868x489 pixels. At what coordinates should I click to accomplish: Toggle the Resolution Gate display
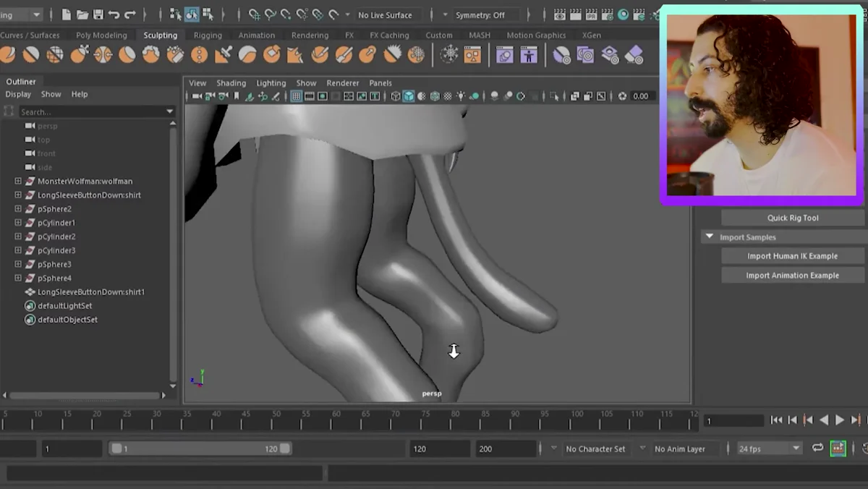coord(323,96)
